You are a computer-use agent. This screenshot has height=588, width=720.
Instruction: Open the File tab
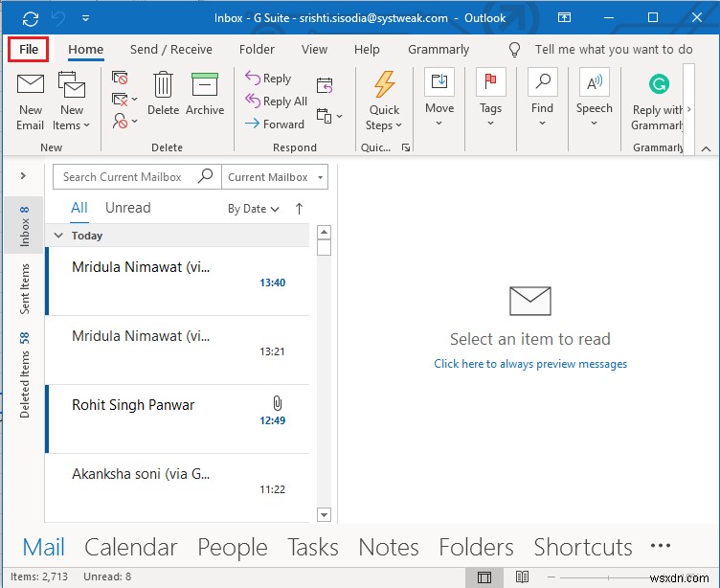point(29,49)
